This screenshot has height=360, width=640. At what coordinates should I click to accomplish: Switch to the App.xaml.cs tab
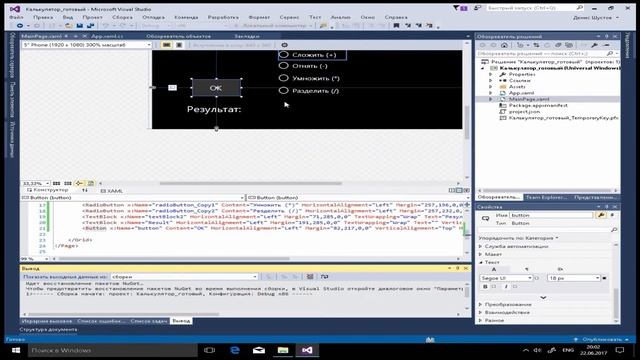click(x=107, y=36)
